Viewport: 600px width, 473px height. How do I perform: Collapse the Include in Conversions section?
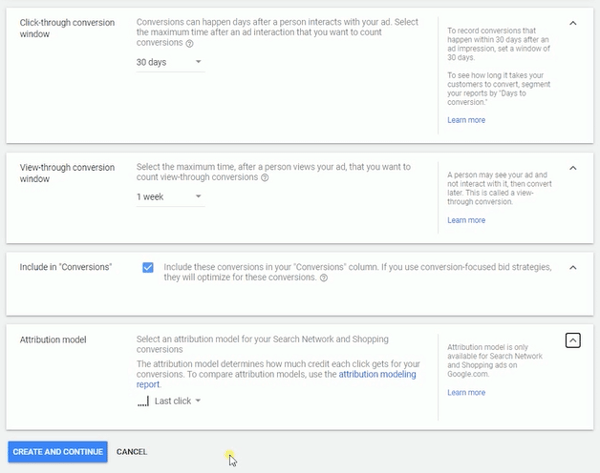573,267
